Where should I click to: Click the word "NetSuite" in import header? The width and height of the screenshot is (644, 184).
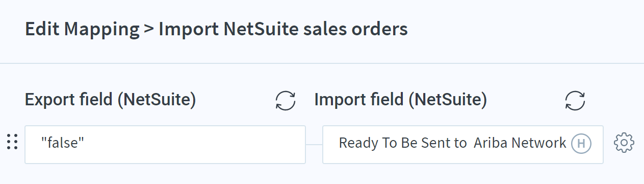click(x=447, y=100)
